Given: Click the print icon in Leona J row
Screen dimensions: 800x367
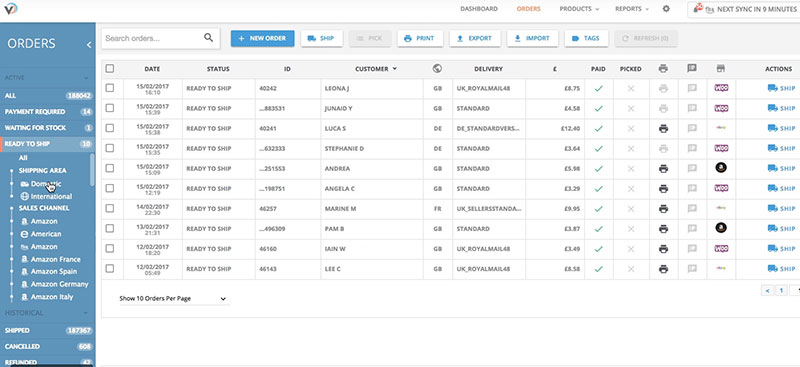Looking at the screenshot, I should tap(663, 88).
